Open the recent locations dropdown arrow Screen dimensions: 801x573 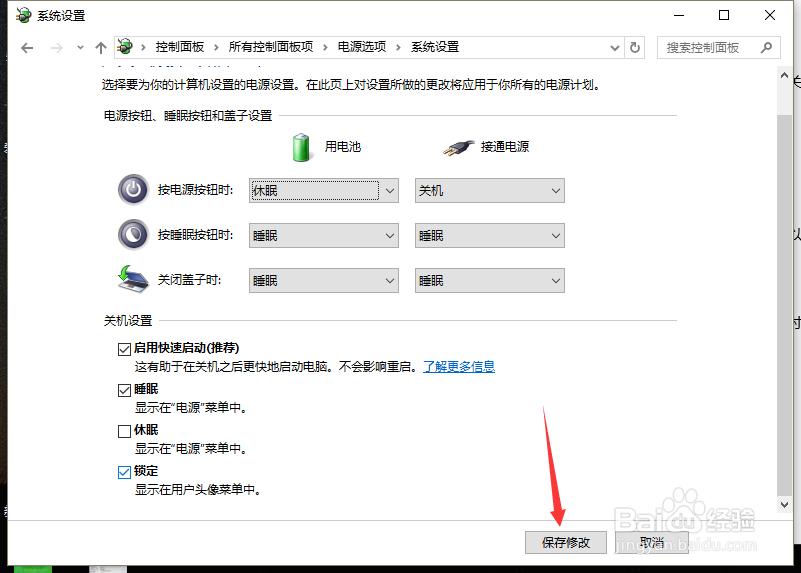pos(80,48)
